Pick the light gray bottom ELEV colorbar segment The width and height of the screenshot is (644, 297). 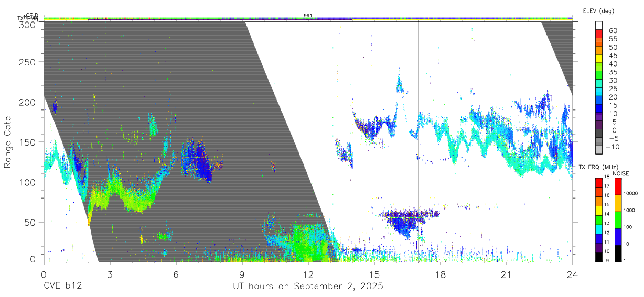[599, 149]
